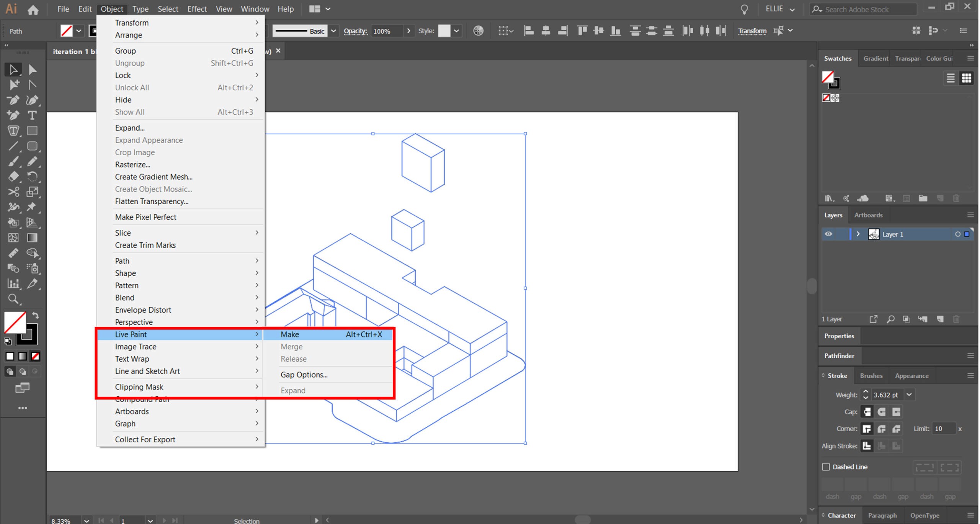Switch to the Artboards tab

click(868, 215)
